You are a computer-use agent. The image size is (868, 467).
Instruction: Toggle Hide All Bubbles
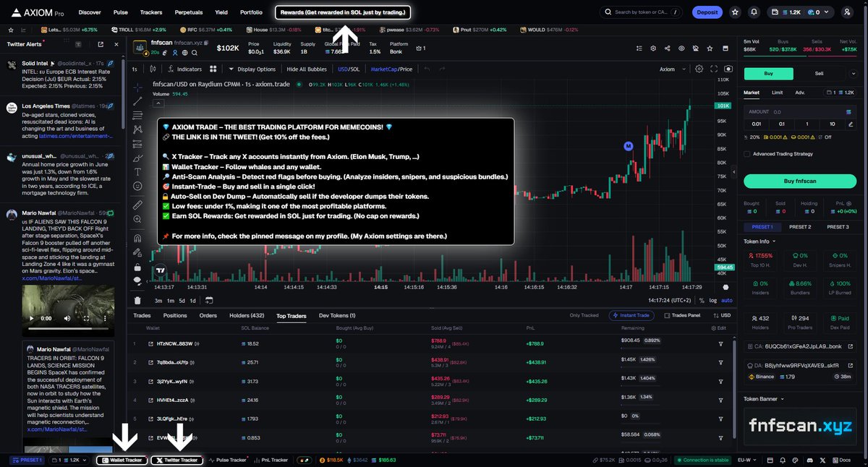pos(307,69)
